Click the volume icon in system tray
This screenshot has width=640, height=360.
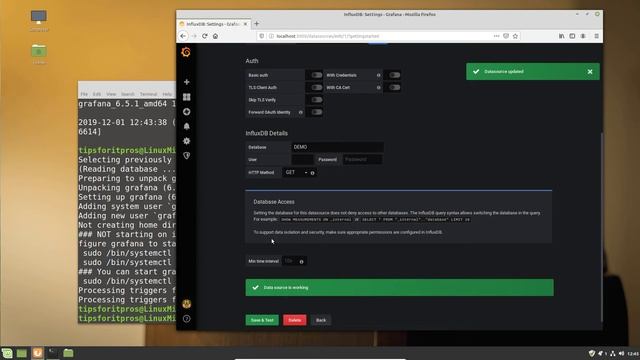[621, 353]
